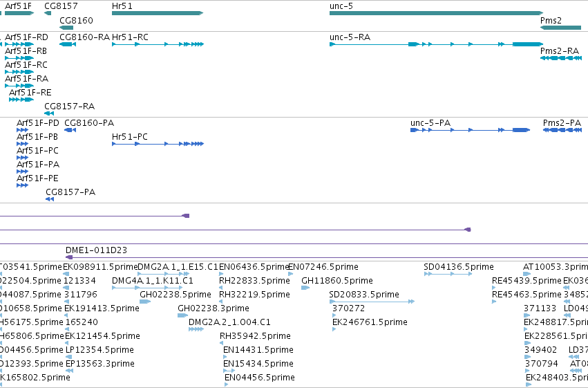Viewport: 588px width, 388px height.
Task: Open EST EK246761.5prime
Action: (x=370, y=322)
